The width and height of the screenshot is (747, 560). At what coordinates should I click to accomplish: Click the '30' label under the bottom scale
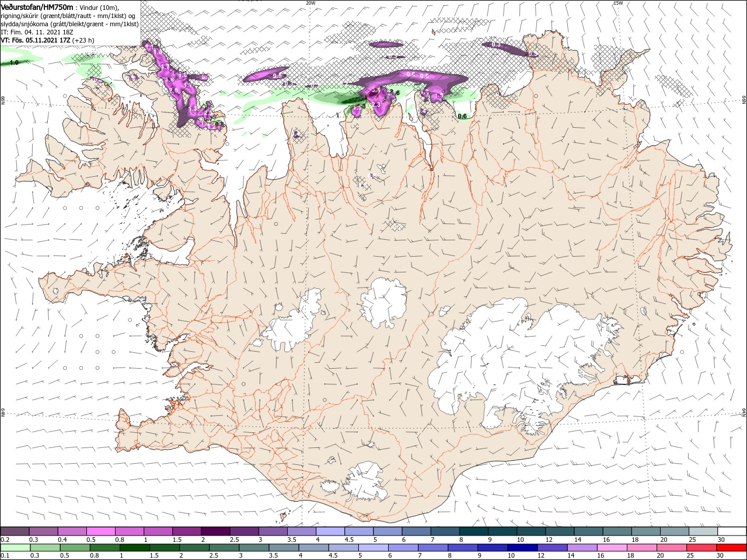pyautogui.click(x=721, y=555)
